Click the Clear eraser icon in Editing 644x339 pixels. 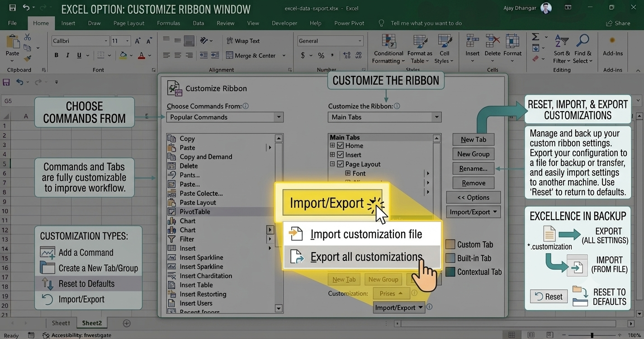pyautogui.click(x=535, y=59)
